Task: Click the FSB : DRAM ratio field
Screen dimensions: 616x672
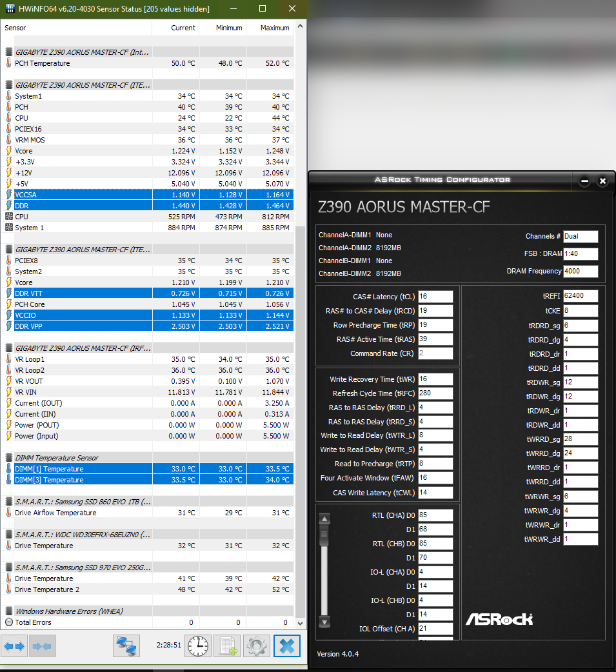Action: point(581,253)
